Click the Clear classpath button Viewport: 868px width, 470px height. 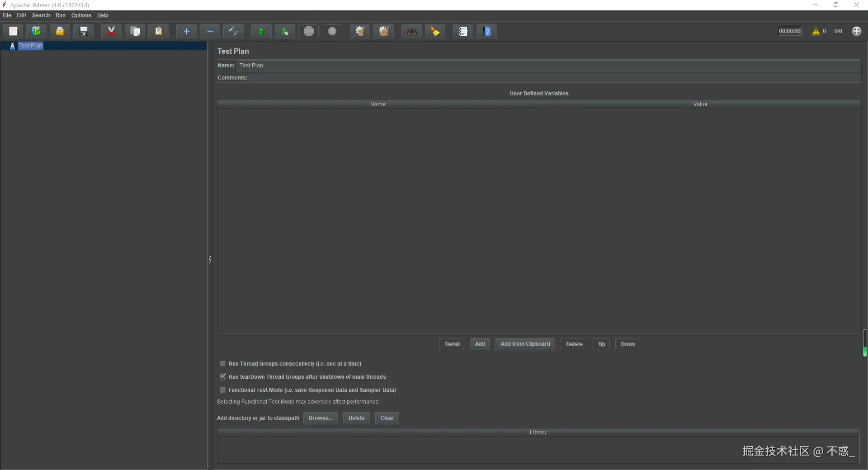click(387, 418)
